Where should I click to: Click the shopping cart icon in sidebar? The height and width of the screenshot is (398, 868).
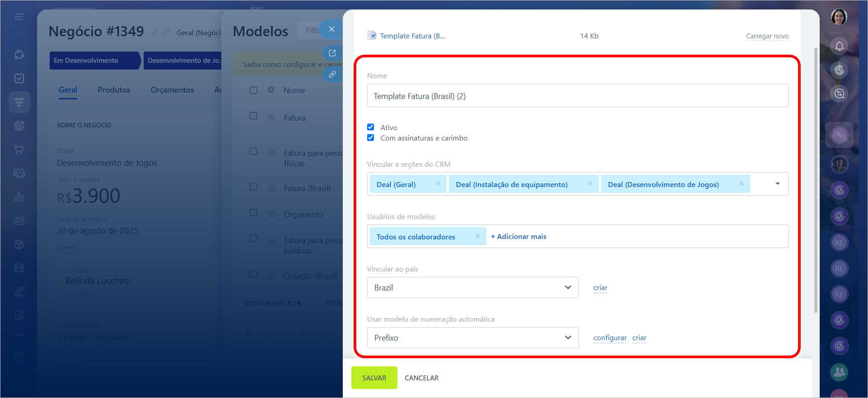point(19,150)
